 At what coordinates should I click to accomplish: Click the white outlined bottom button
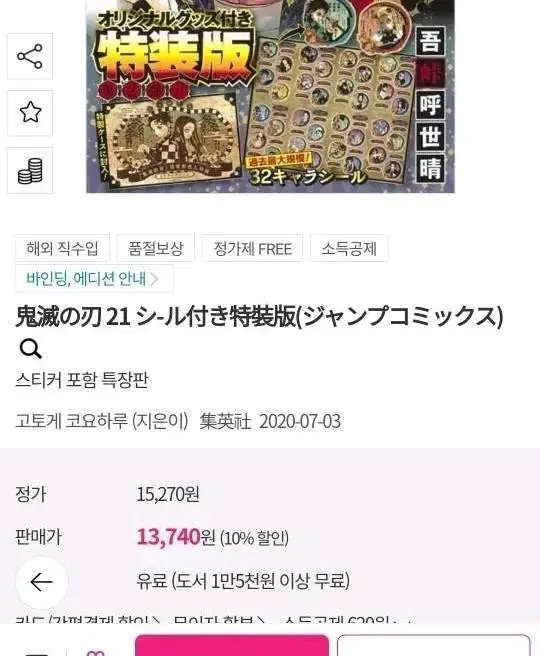coord(433,645)
